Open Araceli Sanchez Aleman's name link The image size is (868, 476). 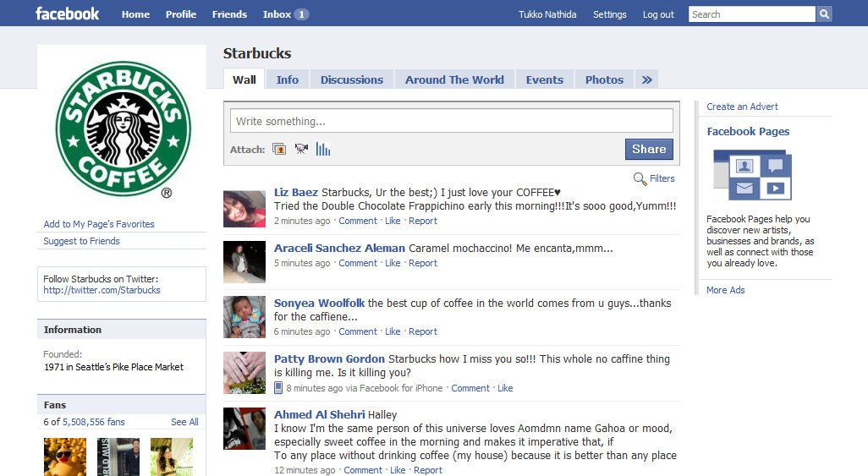(x=339, y=248)
